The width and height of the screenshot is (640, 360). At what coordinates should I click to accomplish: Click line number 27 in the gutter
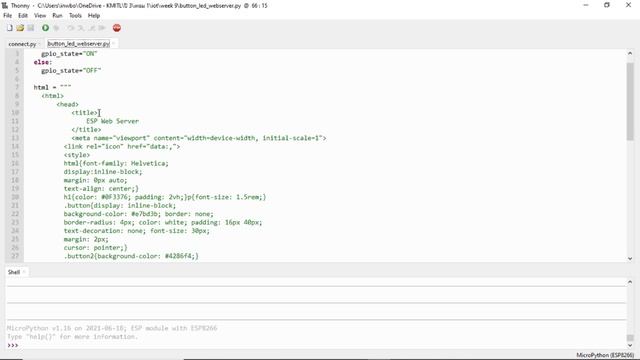(x=15, y=256)
